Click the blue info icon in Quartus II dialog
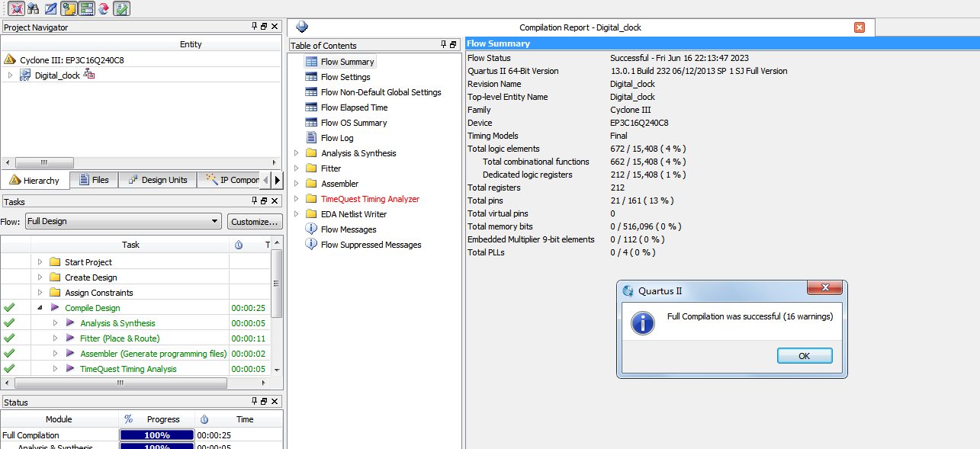The image size is (980, 449). [643, 322]
